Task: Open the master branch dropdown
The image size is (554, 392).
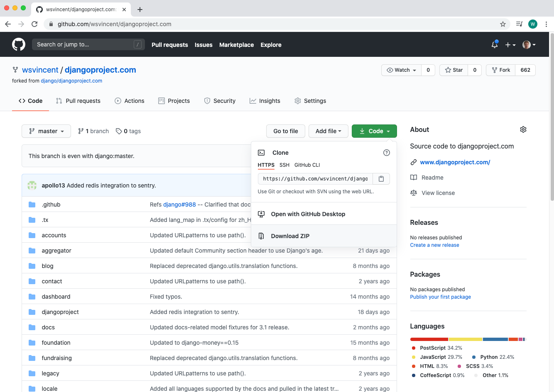Action: pyautogui.click(x=47, y=131)
